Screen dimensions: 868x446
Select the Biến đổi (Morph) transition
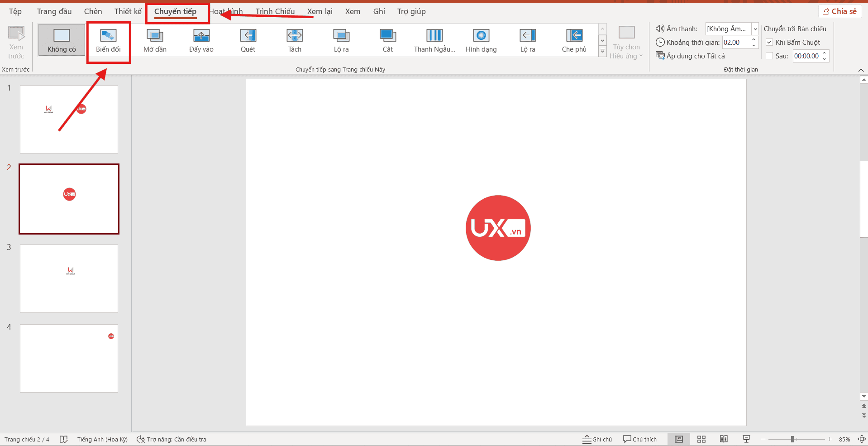click(x=108, y=40)
